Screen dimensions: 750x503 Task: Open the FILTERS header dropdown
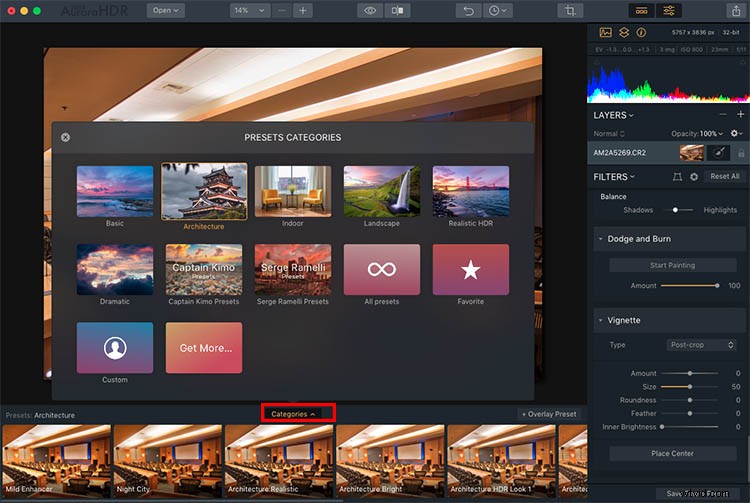(x=614, y=177)
